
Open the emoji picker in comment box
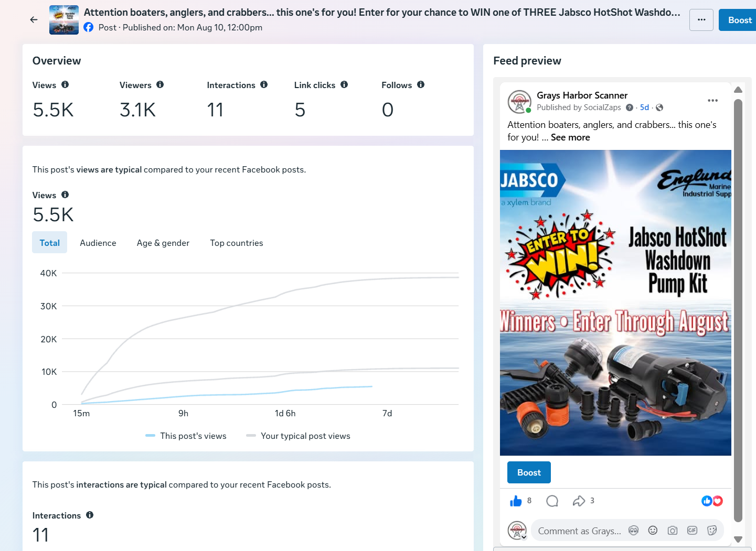point(653,531)
